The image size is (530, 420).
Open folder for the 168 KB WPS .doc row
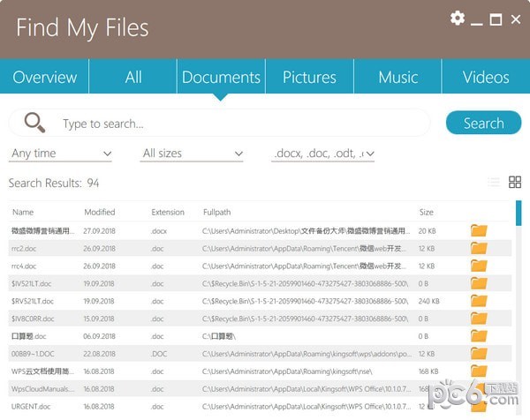coord(479,371)
